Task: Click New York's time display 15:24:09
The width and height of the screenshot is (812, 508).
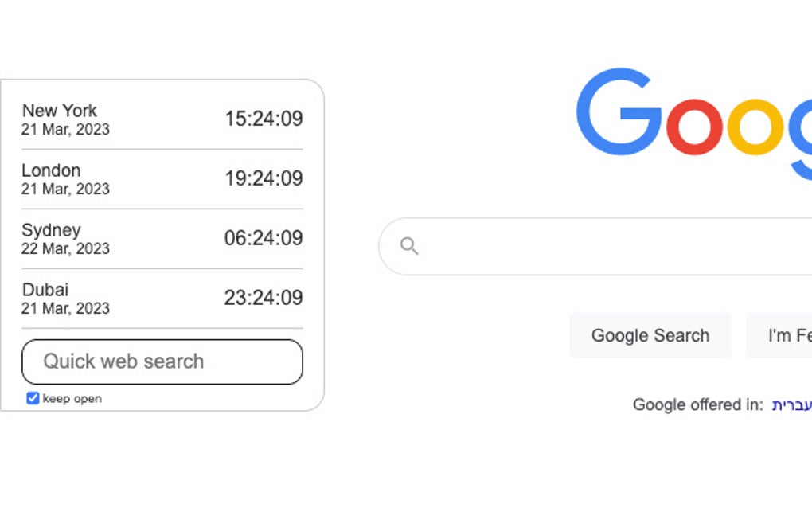Action: pos(263,119)
